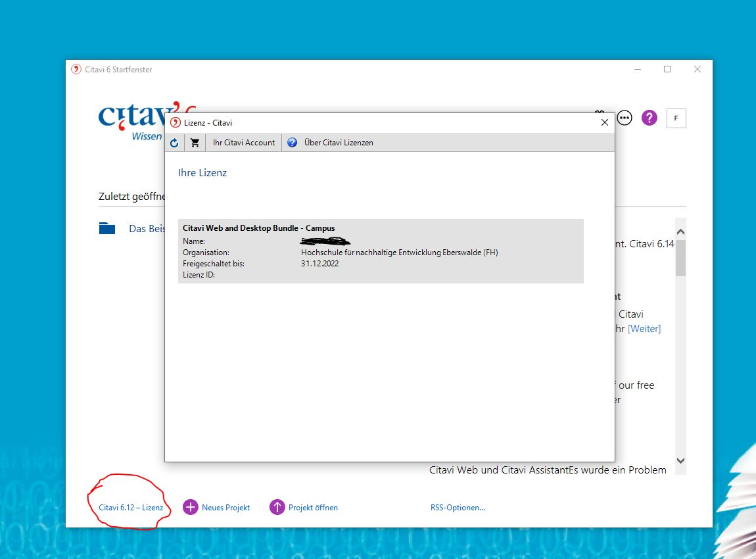Open RSS-Optionen... link
Screen dimensions: 756x559
[458, 508]
